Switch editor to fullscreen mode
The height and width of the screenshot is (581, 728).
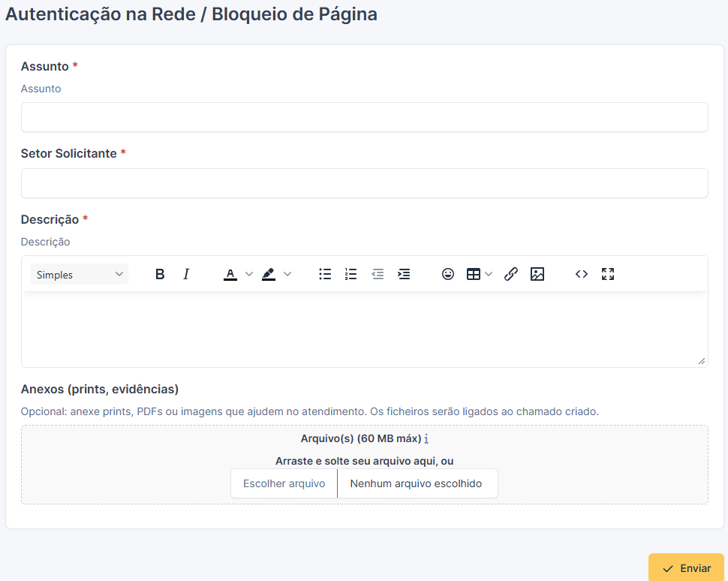[608, 275]
